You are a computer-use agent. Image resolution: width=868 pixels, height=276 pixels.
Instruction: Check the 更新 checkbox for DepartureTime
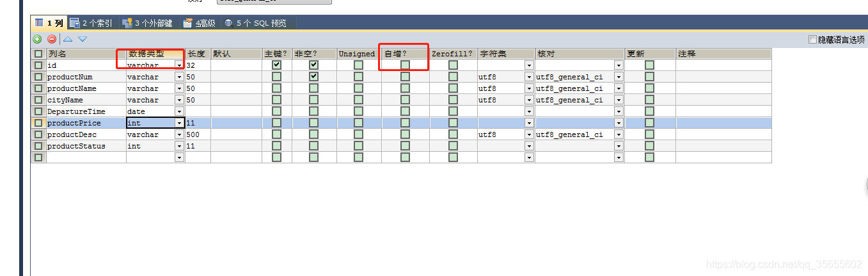[x=649, y=111]
